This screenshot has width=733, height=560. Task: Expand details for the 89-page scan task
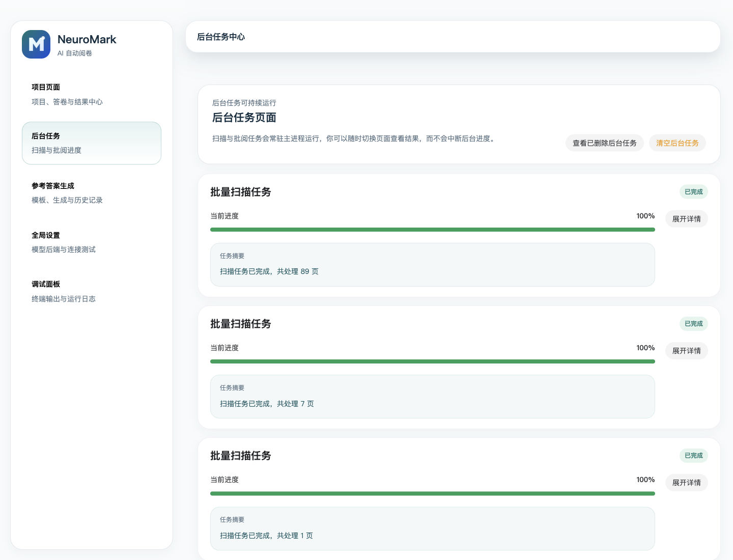pyautogui.click(x=687, y=219)
